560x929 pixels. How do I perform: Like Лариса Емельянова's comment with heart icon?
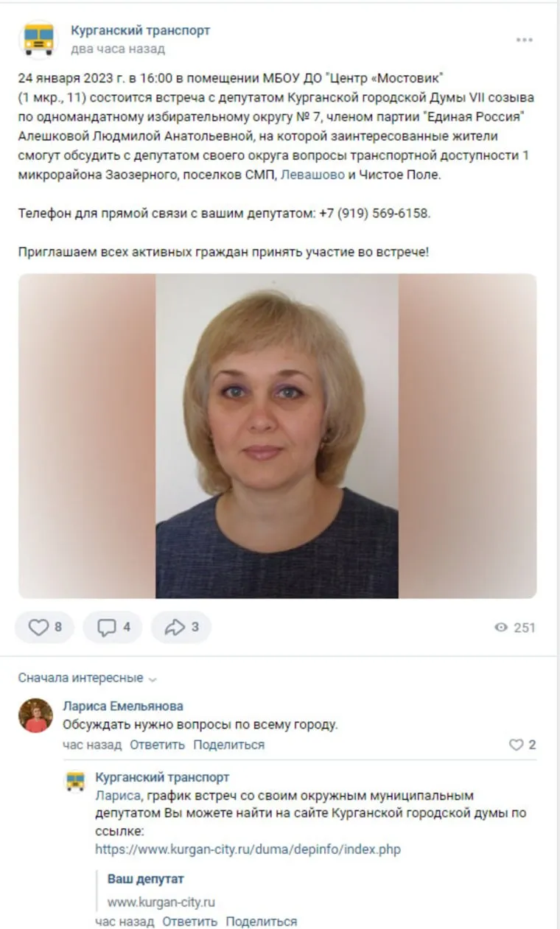click(x=522, y=745)
